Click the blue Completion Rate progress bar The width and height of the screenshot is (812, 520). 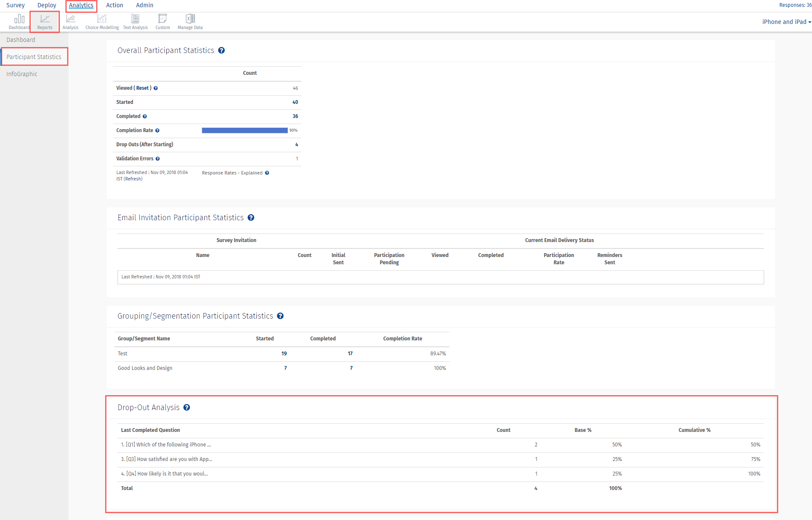244,130
